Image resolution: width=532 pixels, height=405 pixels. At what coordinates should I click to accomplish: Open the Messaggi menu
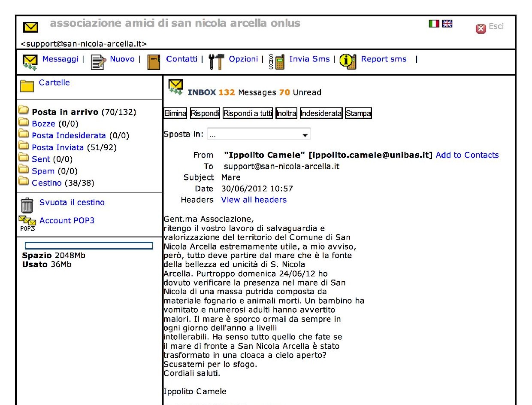(x=60, y=59)
